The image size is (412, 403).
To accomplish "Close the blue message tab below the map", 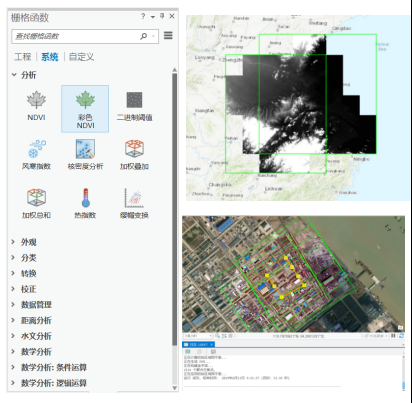I will coord(212,344).
